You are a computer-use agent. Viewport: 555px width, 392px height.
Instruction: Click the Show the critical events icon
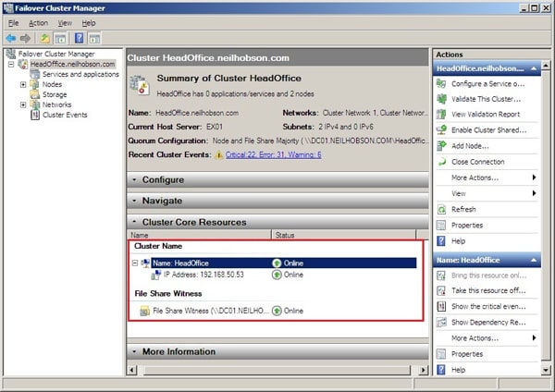[x=441, y=306]
